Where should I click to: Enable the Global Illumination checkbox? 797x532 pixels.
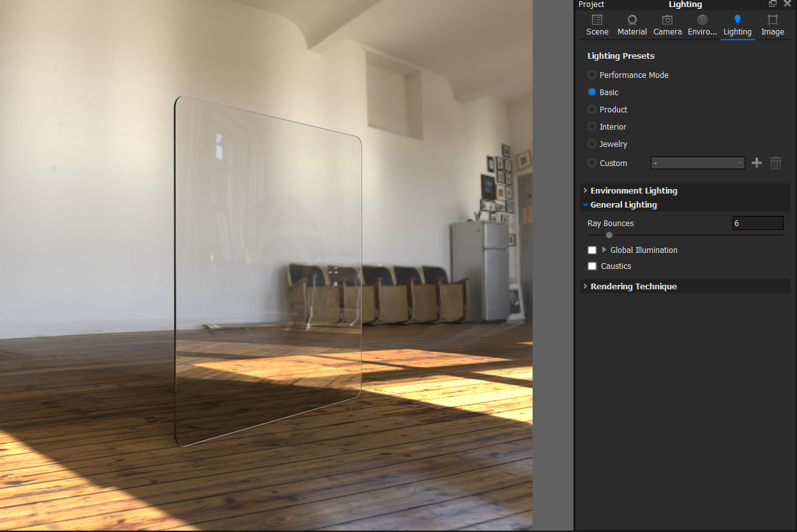pyautogui.click(x=592, y=250)
